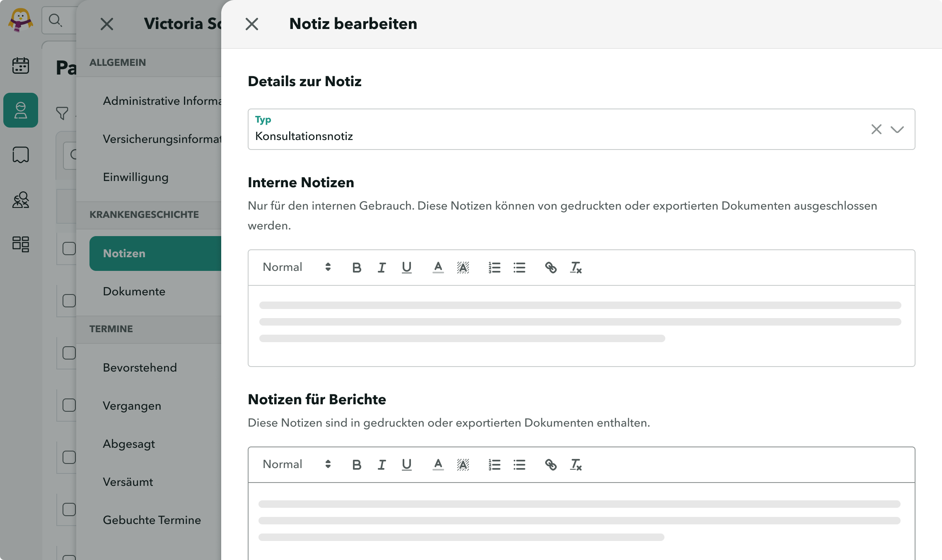Viewport: 942px width, 560px height.
Task: Insert link in Interne Notizen editor
Action: pos(551,268)
